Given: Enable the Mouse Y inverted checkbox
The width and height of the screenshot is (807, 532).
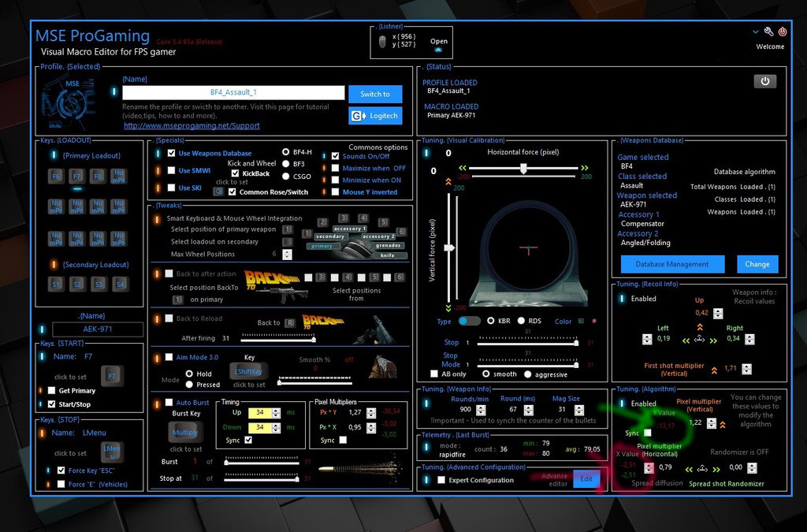Looking at the screenshot, I should coord(335,192).
